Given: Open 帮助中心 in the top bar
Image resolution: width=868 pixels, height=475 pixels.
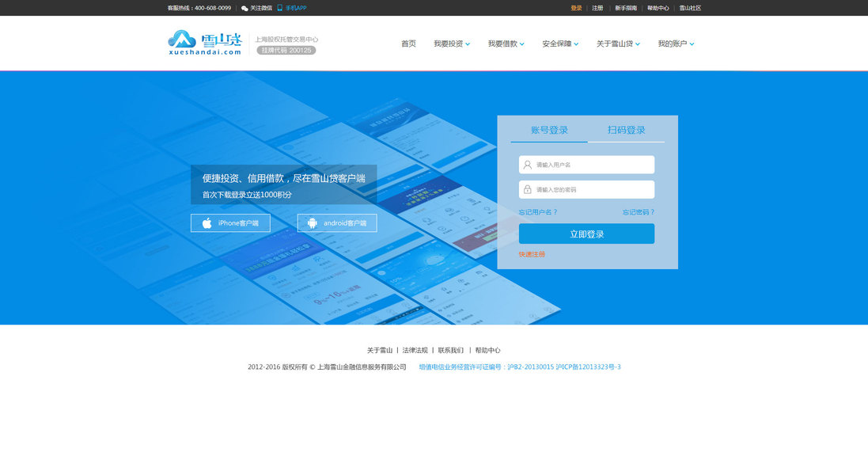Looking at the screenshot, I should point(658,8).
